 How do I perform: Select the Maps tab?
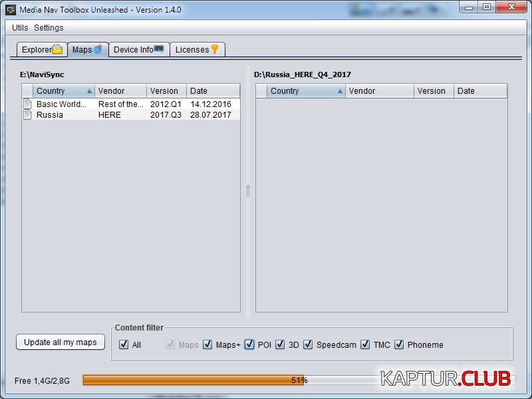tap(88, 49)
